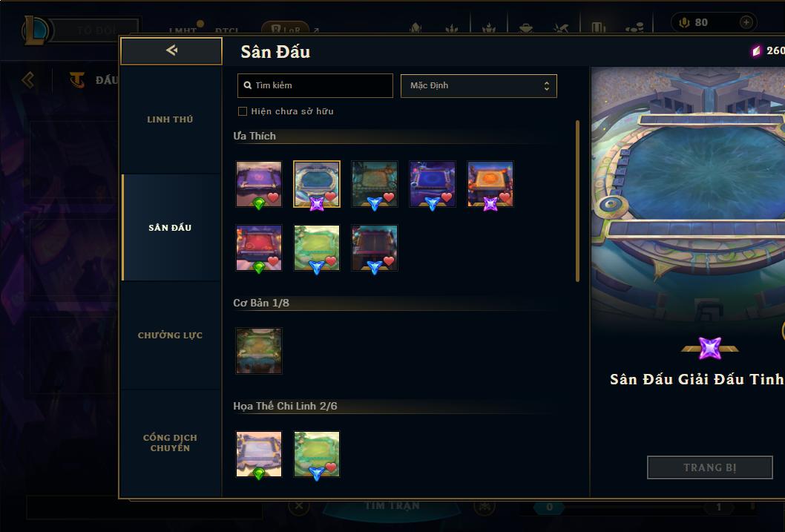Click the dropdown arrows on Mặc Định box
This screenshot has width=785, height=532.
547,86
